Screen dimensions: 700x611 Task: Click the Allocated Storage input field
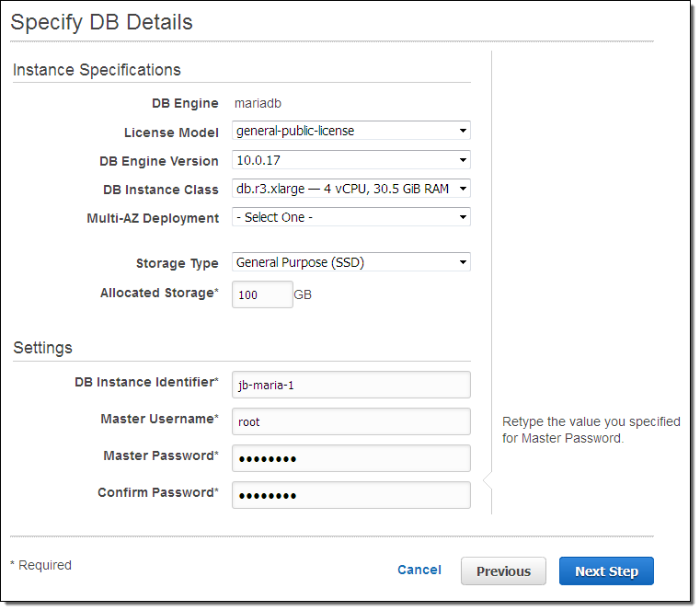coord(261,294)
